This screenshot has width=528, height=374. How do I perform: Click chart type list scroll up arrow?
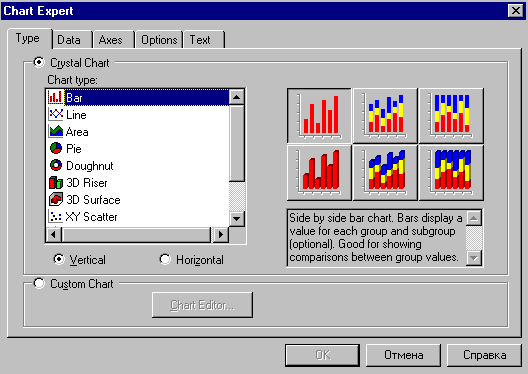[x=237, y=98]
